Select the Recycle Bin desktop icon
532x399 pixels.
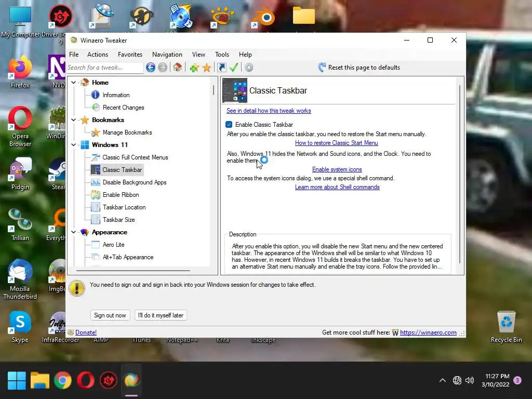506,326
